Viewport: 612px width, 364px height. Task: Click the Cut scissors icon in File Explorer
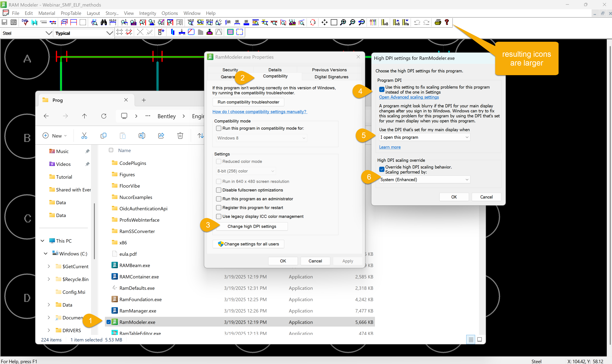pyautogui.click(x=84, y=136)
